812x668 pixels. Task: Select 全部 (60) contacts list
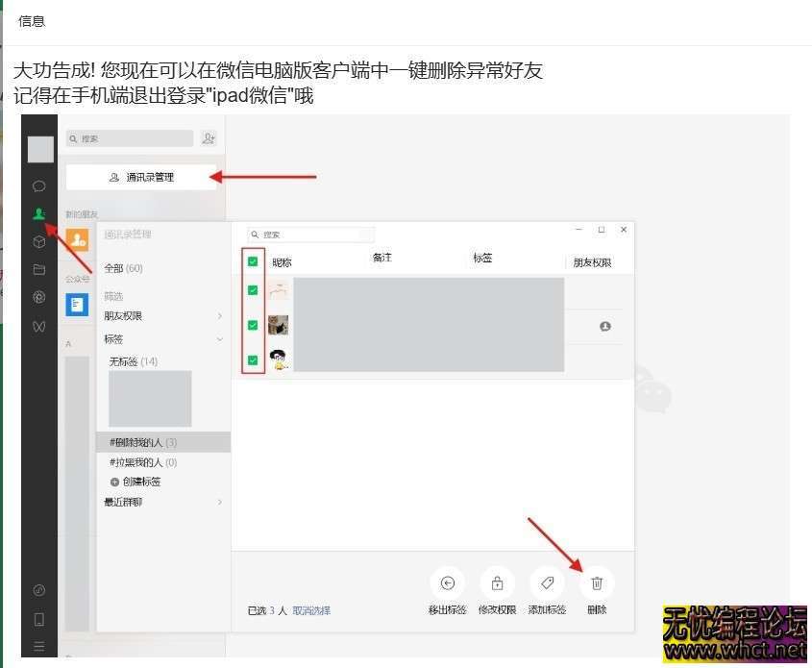pyautogui.click(x=123, y=268)
